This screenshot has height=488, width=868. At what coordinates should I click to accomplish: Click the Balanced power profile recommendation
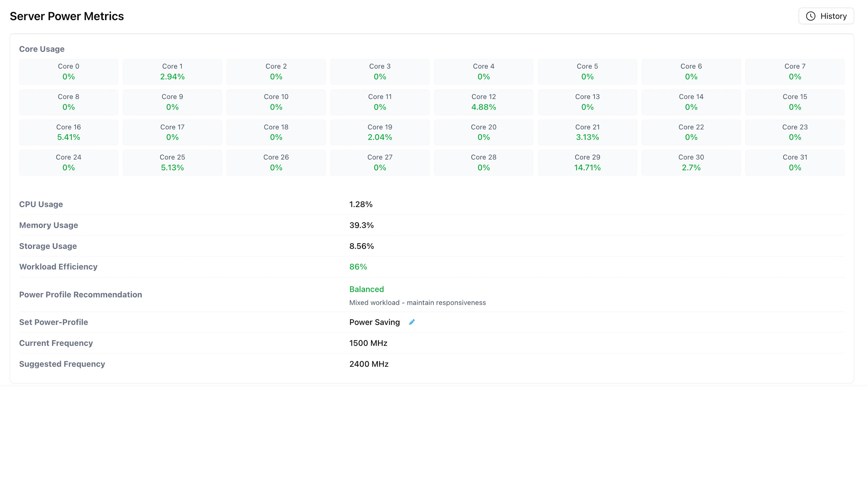pyautogui.click(x=367, y=289)
